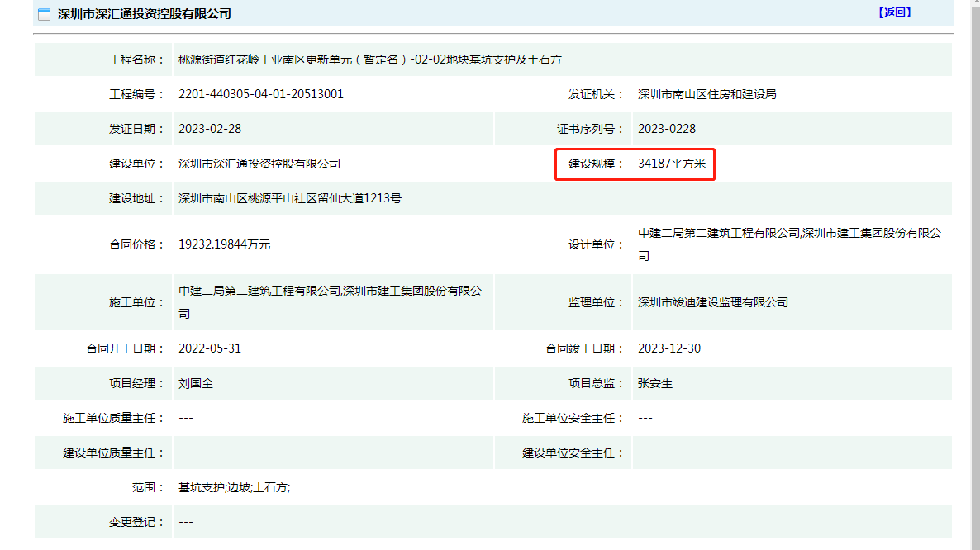Viewport: 980px width, 550px height.
Task: Click the contract start date 2022-05-31
Action: click(210, 348)
